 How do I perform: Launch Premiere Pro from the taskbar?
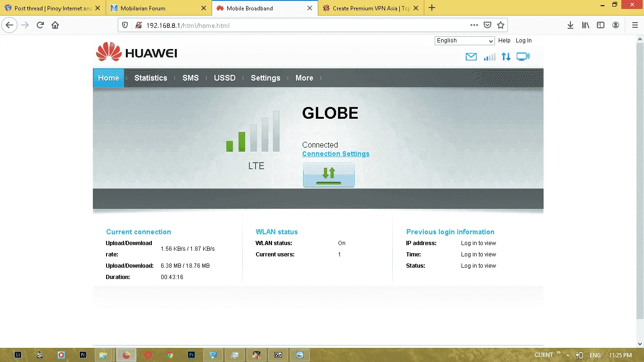point(83,355)
